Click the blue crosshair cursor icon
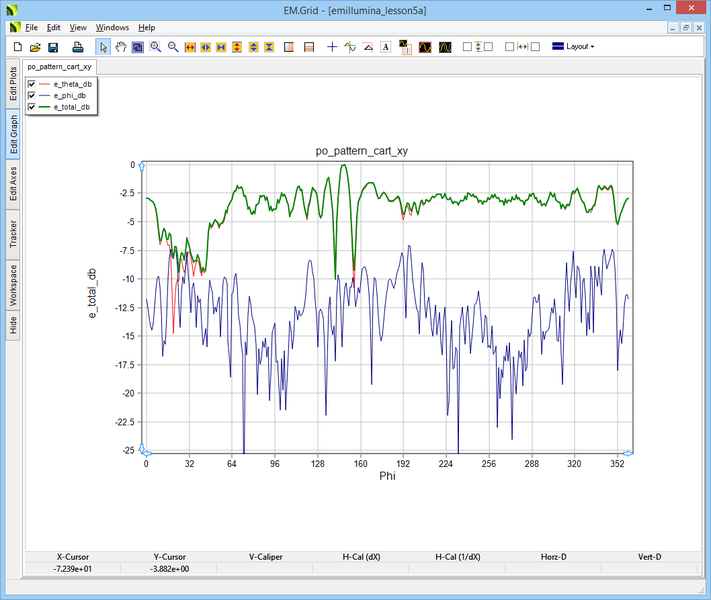Viewport: 711px width, 600px height. pos(332,47)
